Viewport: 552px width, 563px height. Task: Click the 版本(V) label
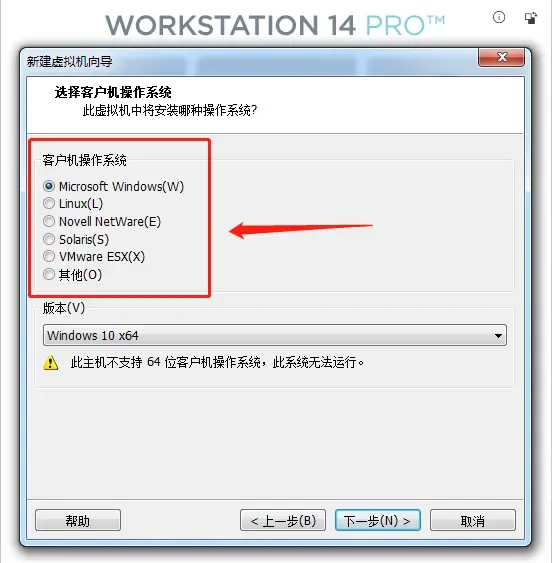click(x=64, y=308)
